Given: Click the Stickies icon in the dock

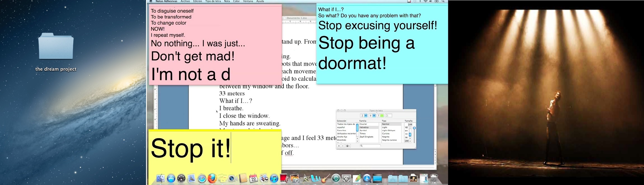Looking at the screenshot, I should tap(223, 178).
